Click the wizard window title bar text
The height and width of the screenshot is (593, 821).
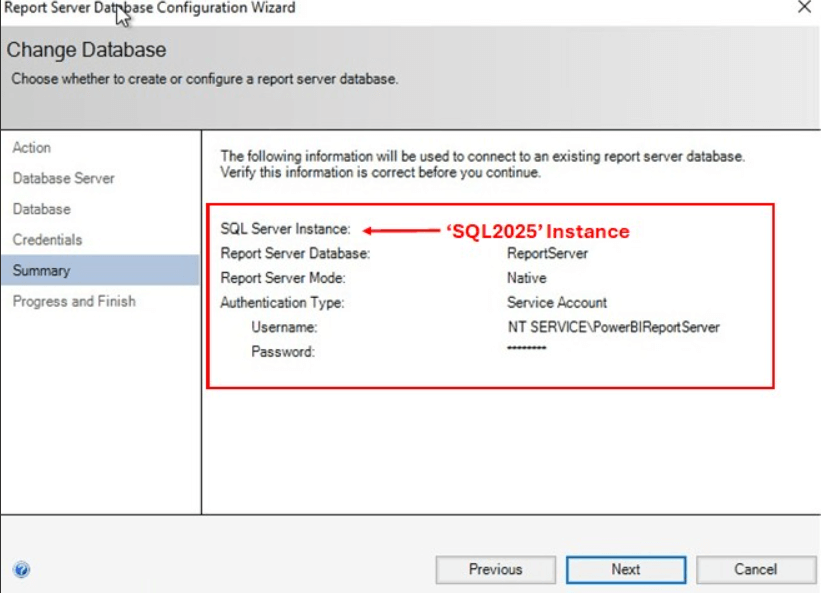[x=150, y=8]
